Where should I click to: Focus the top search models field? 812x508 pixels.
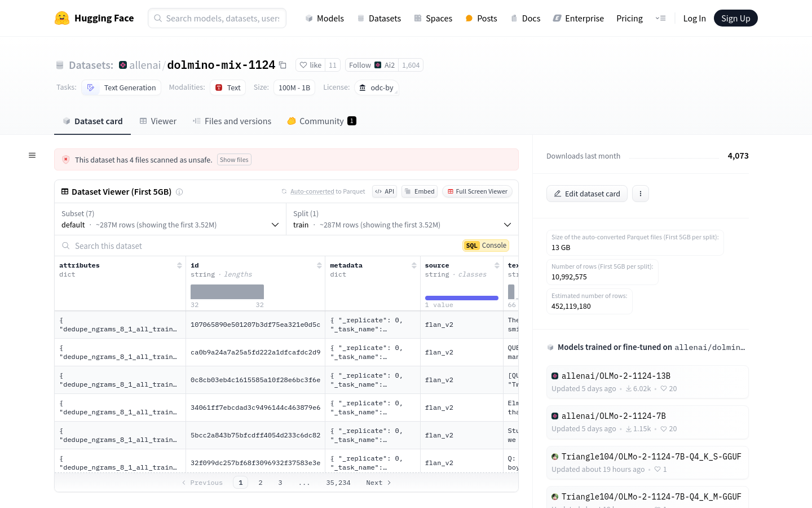(x=217, y=18)
